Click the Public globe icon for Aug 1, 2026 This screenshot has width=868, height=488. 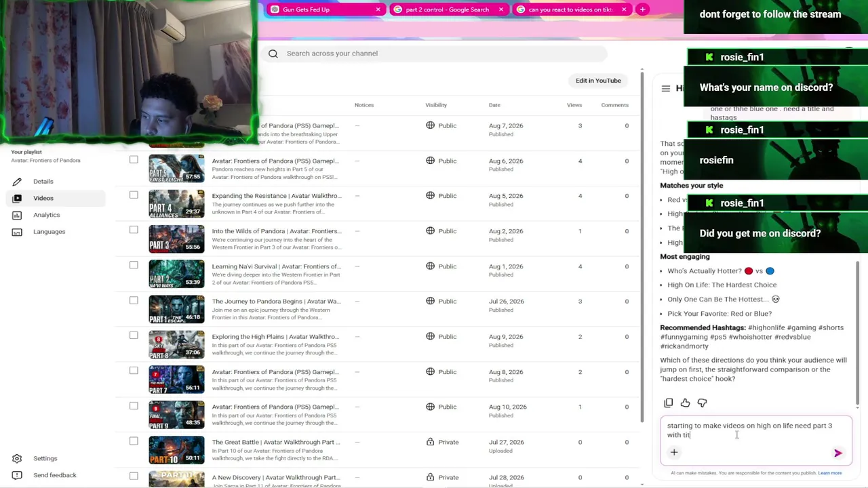431,266
